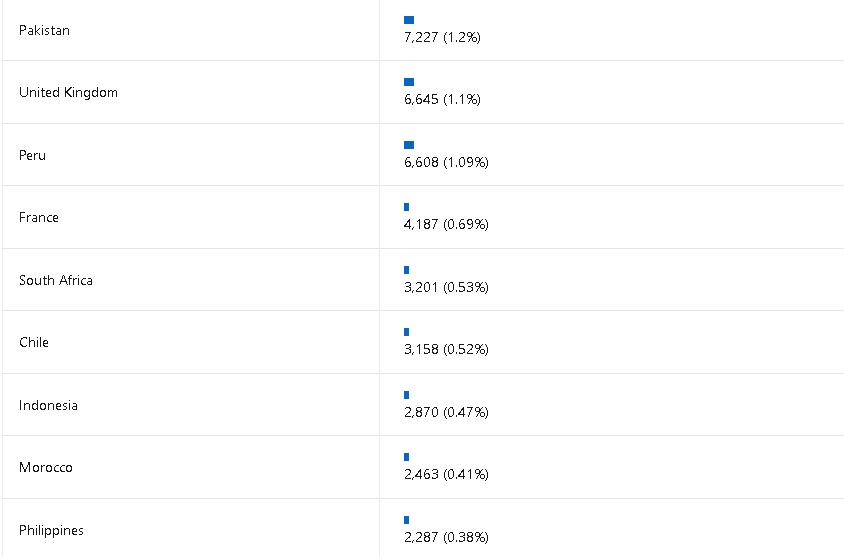Select the France row label
The height and width of the screenshot is (557, 844).
point(39,217)
